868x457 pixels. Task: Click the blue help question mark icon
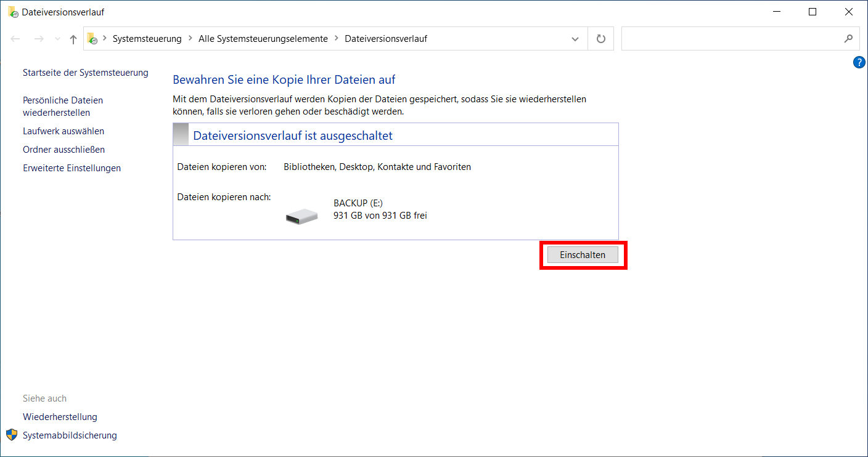pyautogui.click(x=859, y=62)
